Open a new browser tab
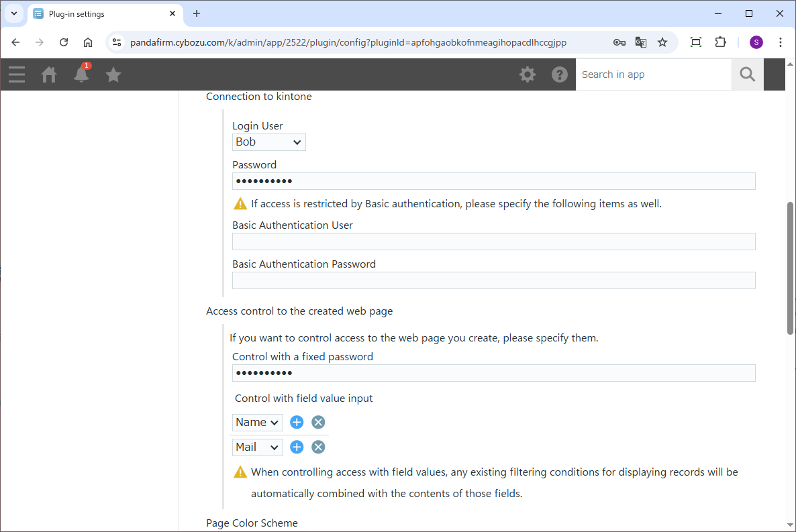The image size is (796, 532). 197,13
